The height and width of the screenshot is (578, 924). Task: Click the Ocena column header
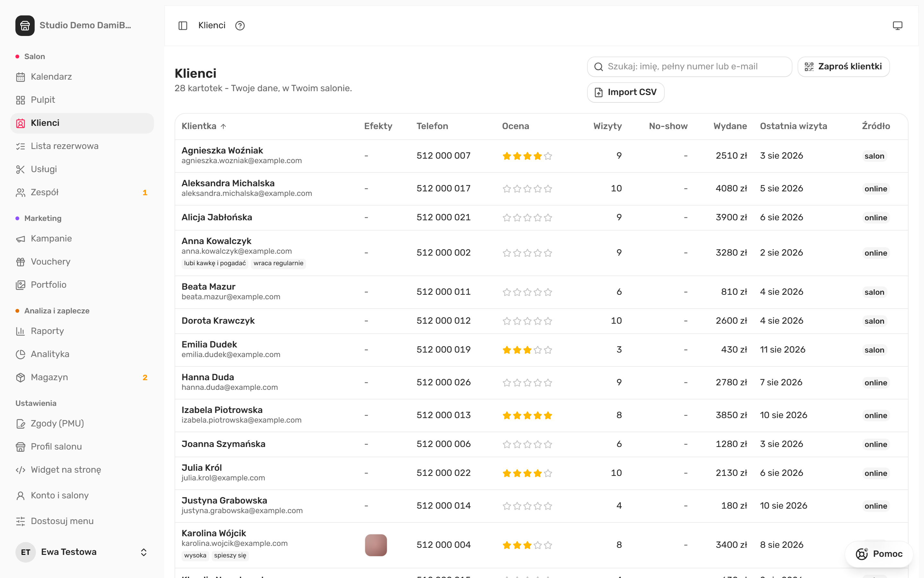(516, 126)
